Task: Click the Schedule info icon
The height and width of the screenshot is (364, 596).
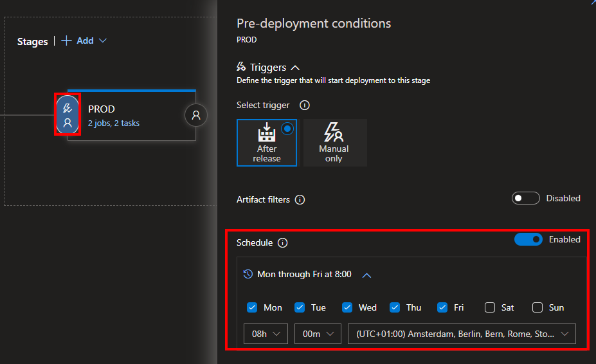Action: [x=282, y=243]
